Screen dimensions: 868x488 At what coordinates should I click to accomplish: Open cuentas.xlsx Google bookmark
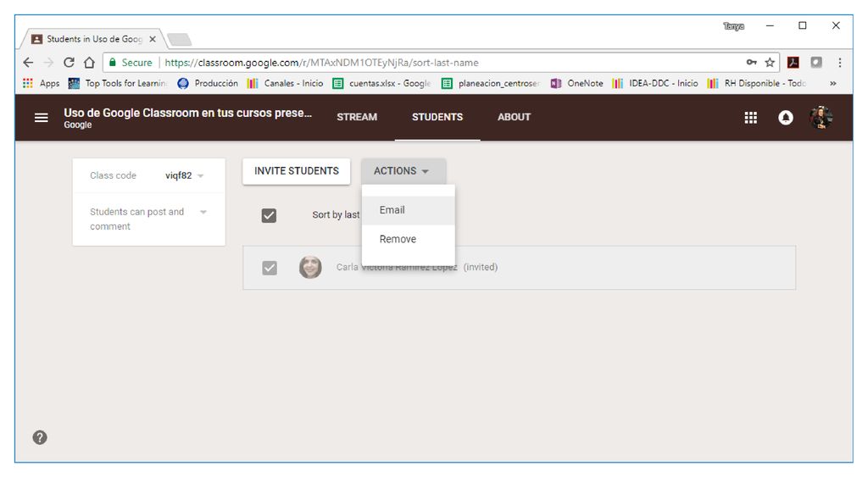coord(381,83)
